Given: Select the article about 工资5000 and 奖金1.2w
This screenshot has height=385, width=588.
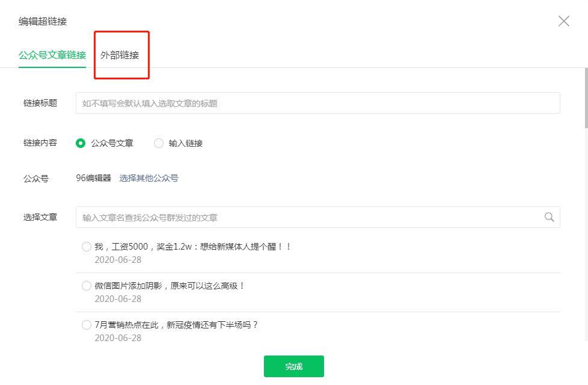Looking at the screenshot, I should pos(86,247).
